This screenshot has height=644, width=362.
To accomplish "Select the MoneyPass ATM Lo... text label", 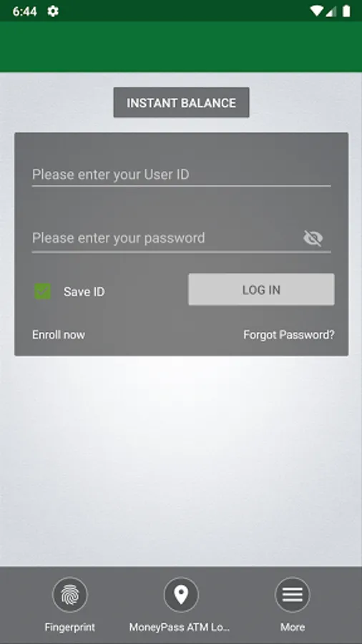I will [180, 627].
